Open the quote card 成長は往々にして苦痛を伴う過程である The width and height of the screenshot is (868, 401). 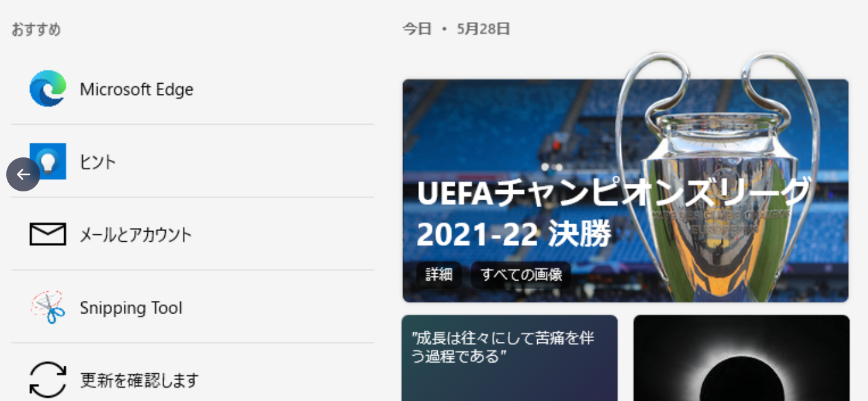pyautogui.click(x=509, y=358)
